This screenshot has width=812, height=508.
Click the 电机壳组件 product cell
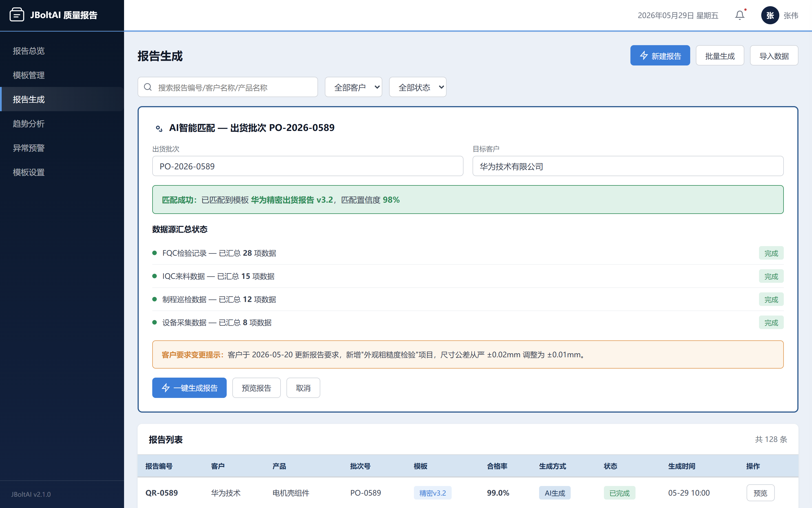pos(291,493)
